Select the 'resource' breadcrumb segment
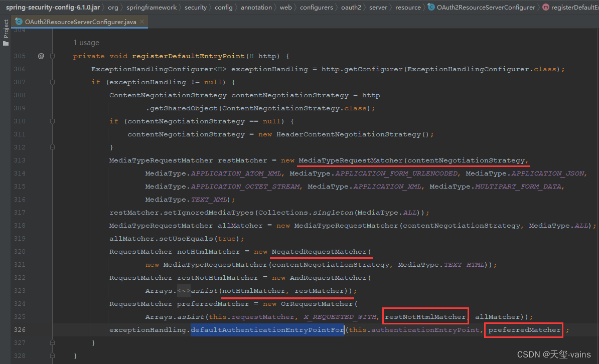Screen dimensions: 599x364 pyautogui.click(x=408, y=7)
